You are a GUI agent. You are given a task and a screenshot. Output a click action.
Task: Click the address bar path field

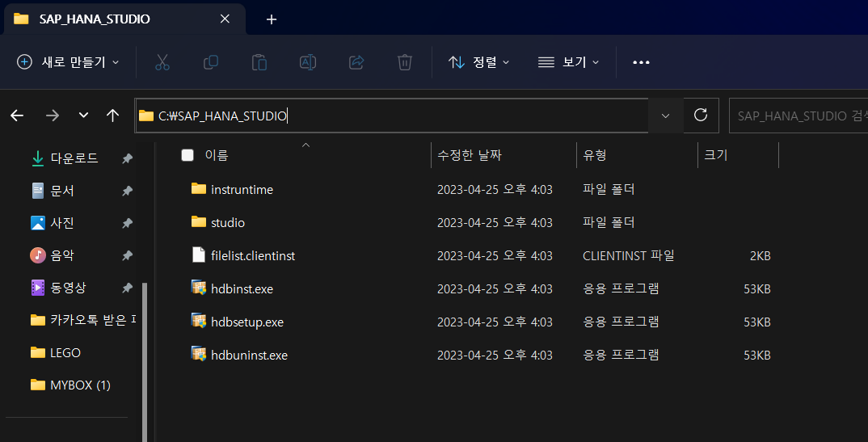392,116
